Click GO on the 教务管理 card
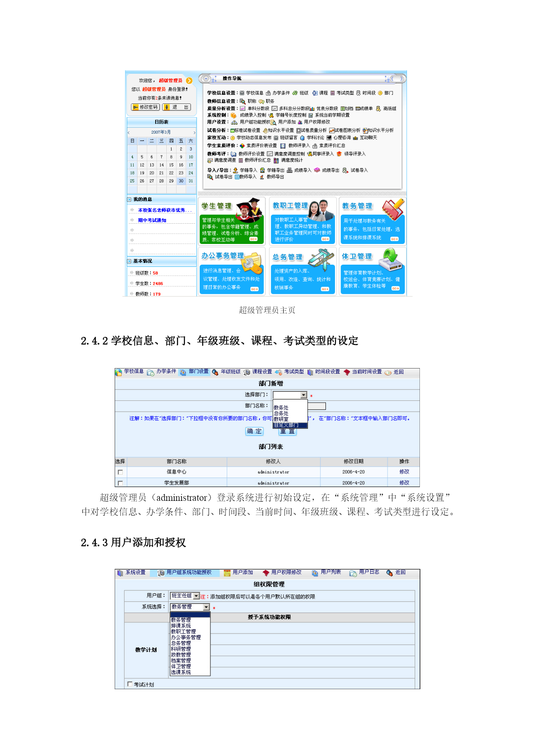 point(394,239)
